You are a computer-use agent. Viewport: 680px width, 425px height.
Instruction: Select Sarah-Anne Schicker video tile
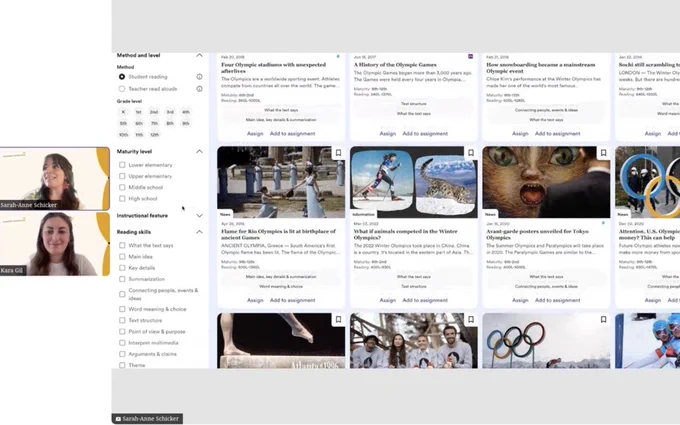click(x=55, y=179)
